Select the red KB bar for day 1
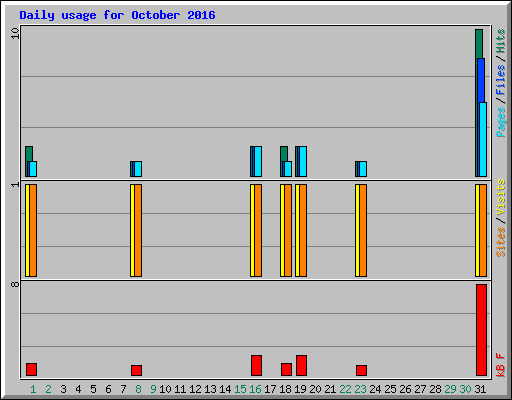 (x=31, y=369)
